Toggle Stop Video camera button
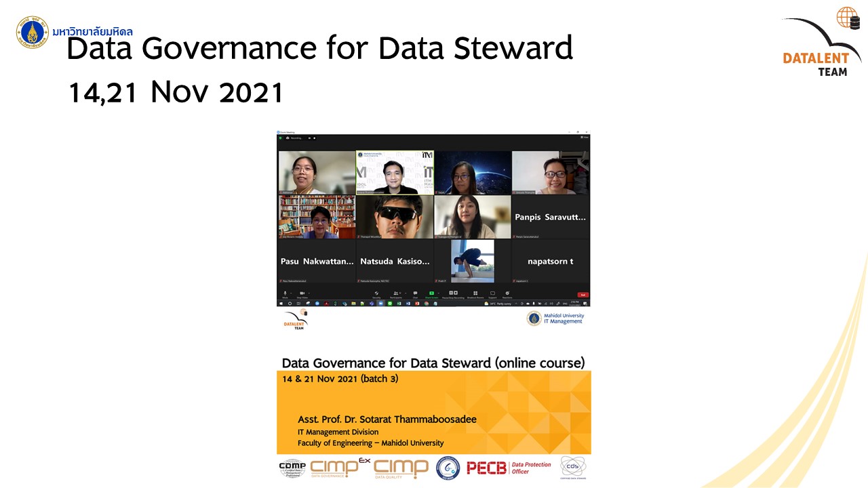Image resolution: width=868 pixels, height=488 pixels. point(302,293)
